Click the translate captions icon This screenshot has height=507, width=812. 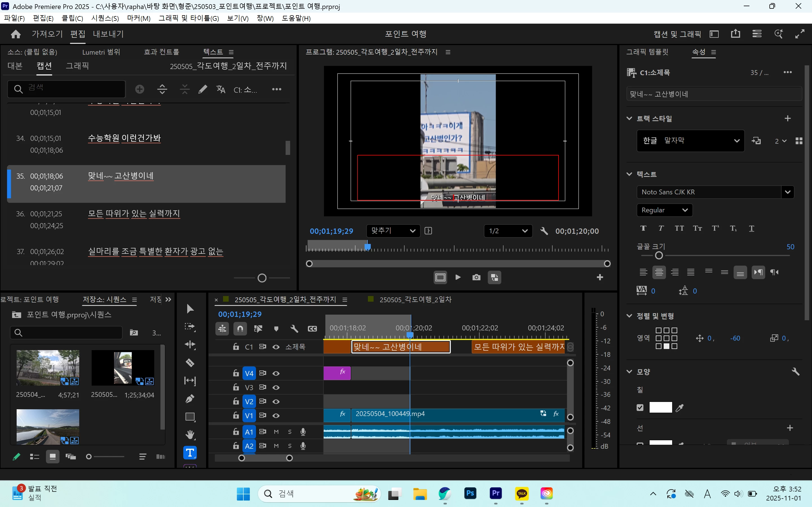point(221,89)
